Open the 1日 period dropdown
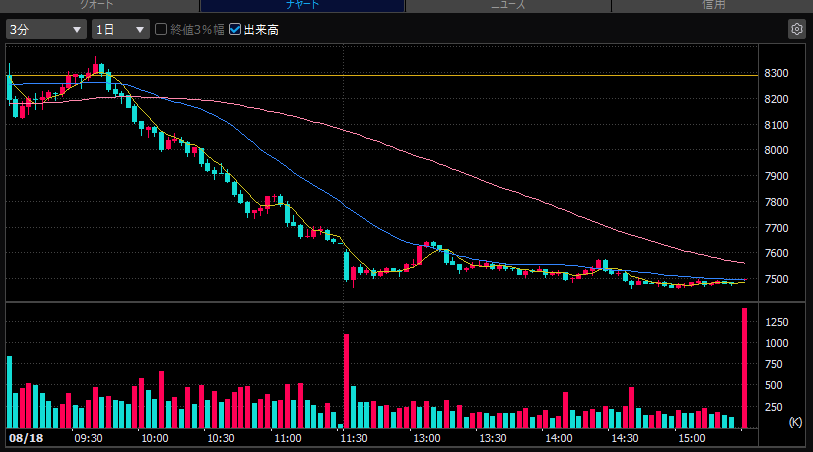 (x=120, y=30)
